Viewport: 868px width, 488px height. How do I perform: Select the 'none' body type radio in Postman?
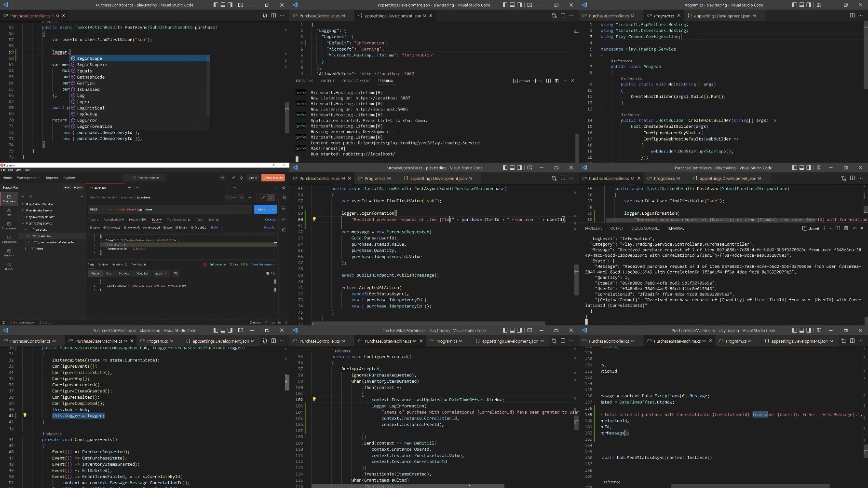coord(91,227)
